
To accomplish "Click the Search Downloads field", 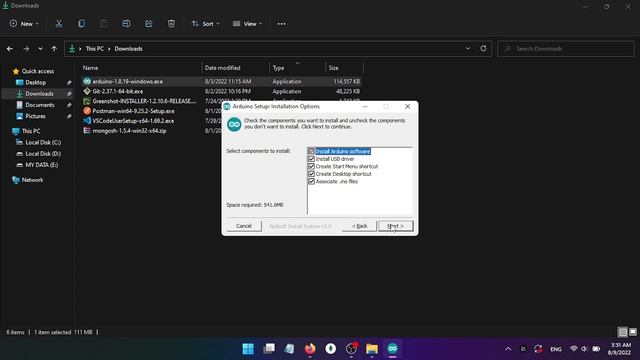I will tap(566, 49).
